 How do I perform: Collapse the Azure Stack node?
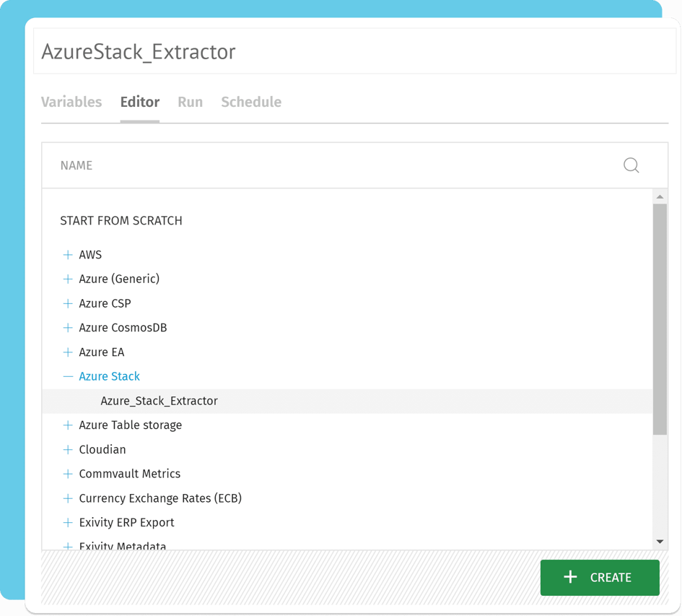pyautogui.click(x=68, y=376)
